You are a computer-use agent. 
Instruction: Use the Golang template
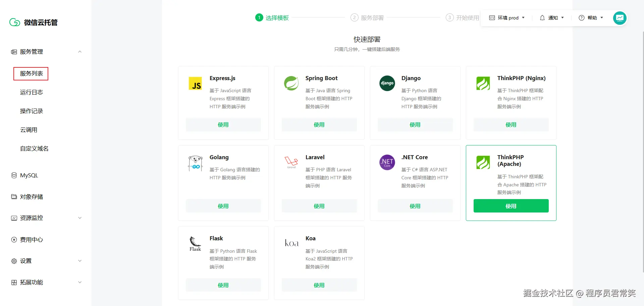(x=223, y=206)
